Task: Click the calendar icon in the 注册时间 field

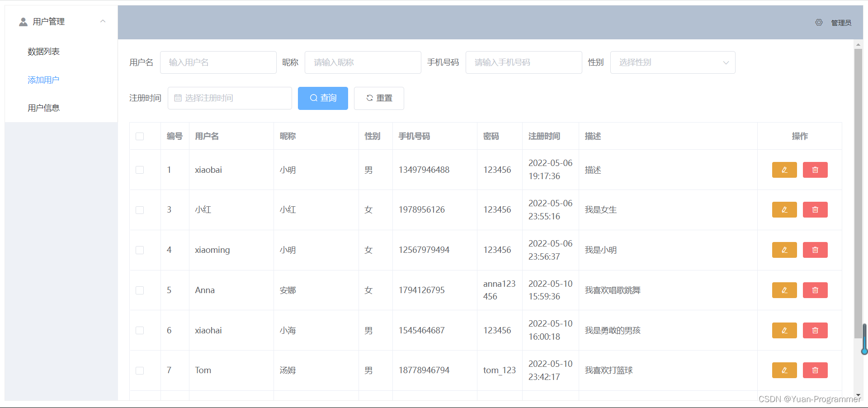Action: (x=178, y=98)
